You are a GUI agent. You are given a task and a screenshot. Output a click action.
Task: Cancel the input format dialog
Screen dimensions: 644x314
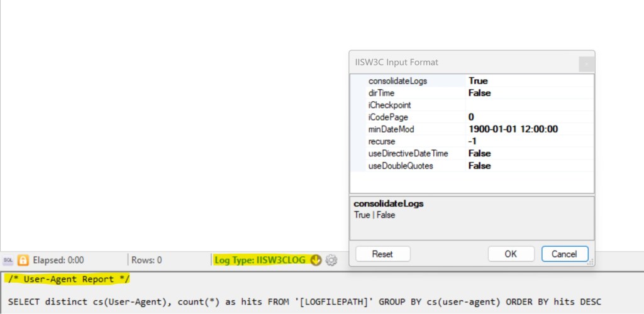tap(564, 254)
